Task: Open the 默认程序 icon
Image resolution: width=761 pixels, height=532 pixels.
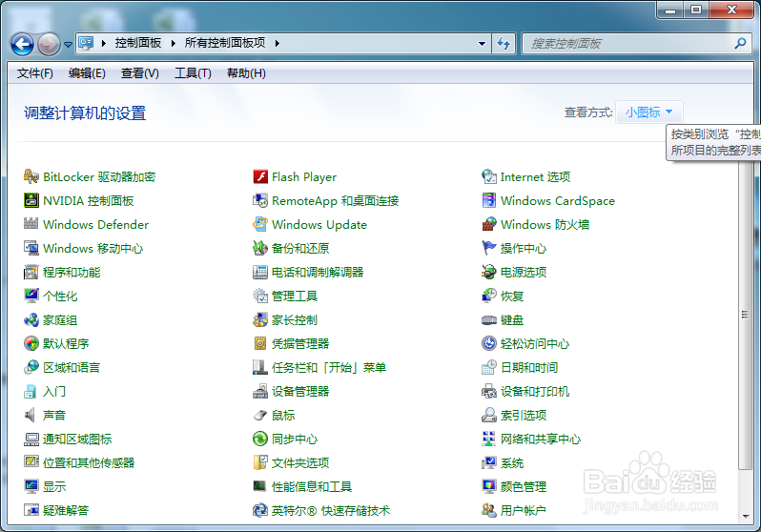Action: pyautogui.click(x=31, y=343)
